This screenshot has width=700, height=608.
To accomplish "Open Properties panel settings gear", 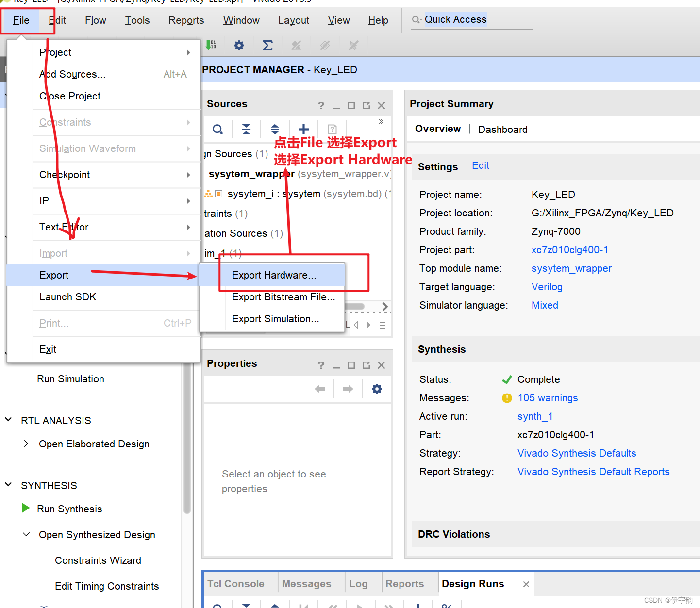I will (x=377, y=389).
